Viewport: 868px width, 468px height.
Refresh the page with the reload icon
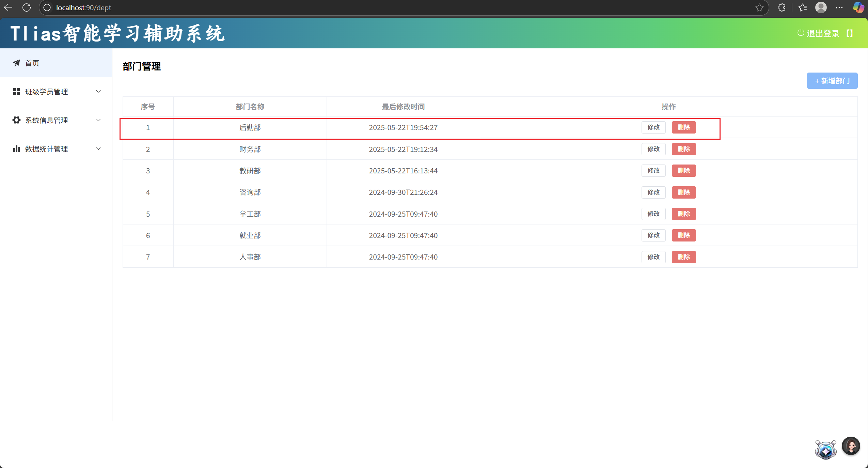coord(27,7)
